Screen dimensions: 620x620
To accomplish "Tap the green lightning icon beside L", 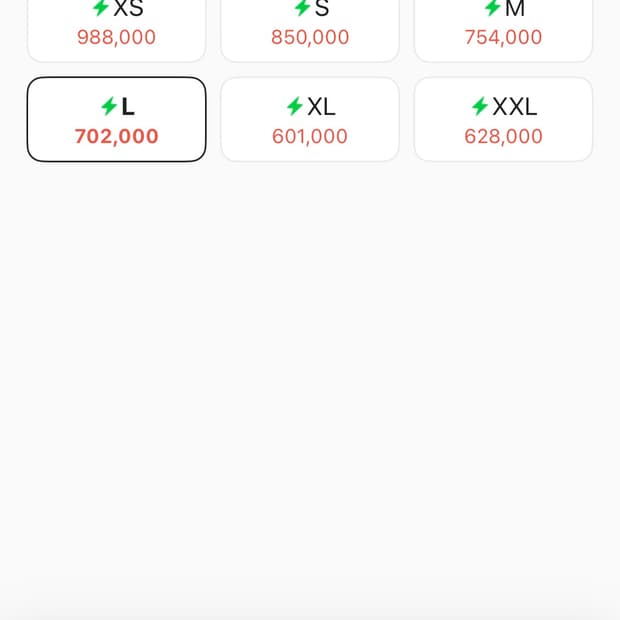I will tap(109, 107).
